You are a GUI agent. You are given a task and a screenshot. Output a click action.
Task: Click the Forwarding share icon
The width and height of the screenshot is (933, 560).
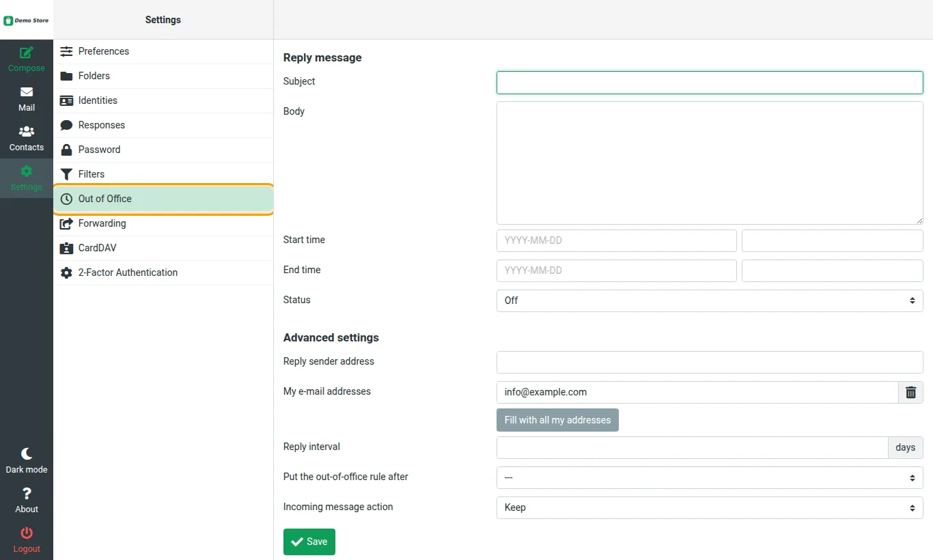coord(66,223)
